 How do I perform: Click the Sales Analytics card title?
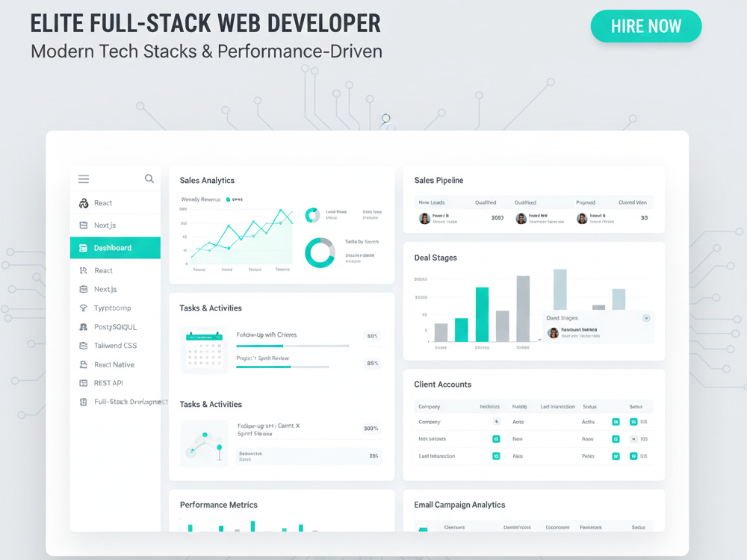(207, 181)
